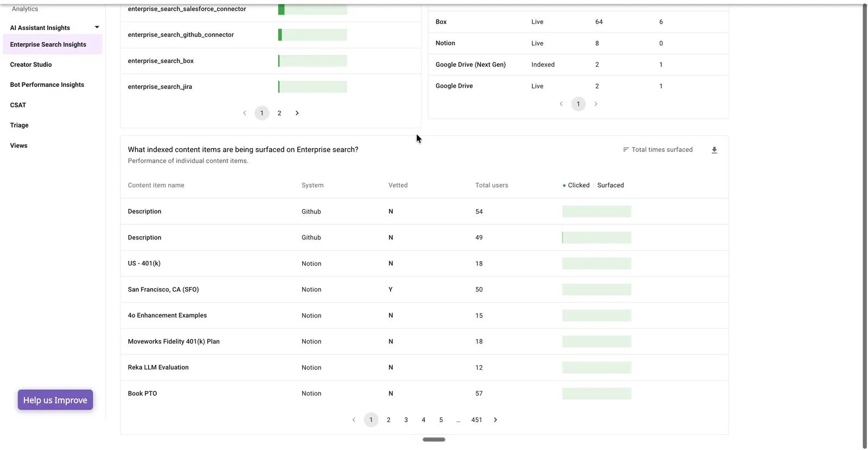Select page 1 of content items
This screenshot has width=868, height=450.
[x=371, y=420]
